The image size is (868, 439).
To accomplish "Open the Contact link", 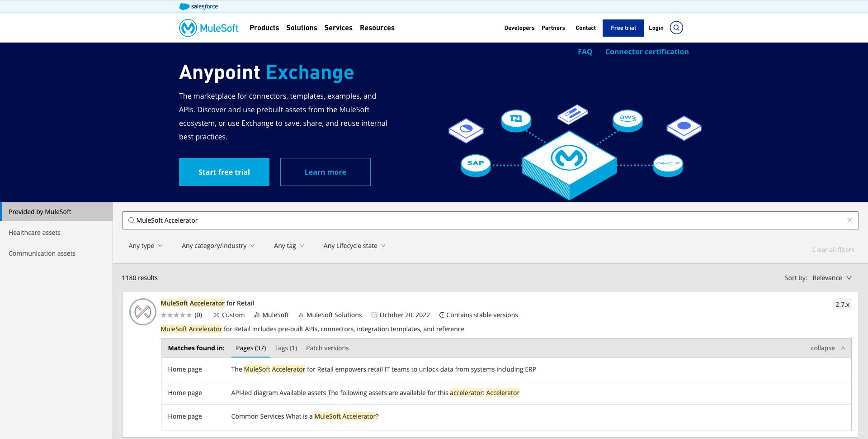I will pos(585,28).
